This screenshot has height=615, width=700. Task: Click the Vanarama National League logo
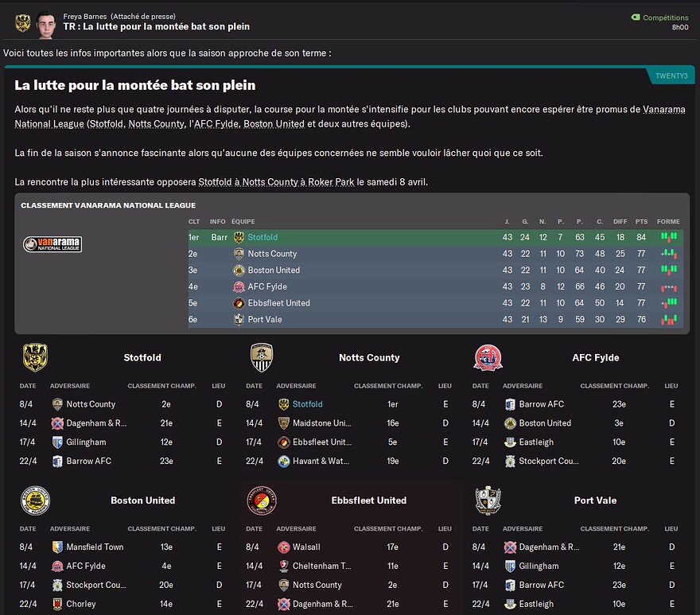tap(52, 244)
